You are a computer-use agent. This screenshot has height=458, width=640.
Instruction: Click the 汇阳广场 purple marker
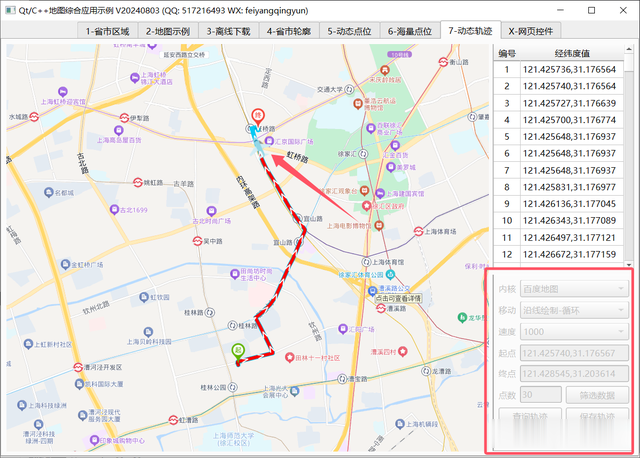pyautogui.click(x=343, y=328)
